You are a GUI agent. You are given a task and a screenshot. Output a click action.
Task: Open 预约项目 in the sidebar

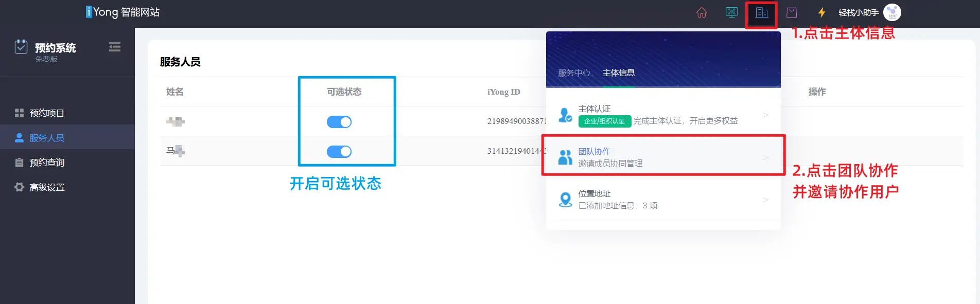click(47, 113)
